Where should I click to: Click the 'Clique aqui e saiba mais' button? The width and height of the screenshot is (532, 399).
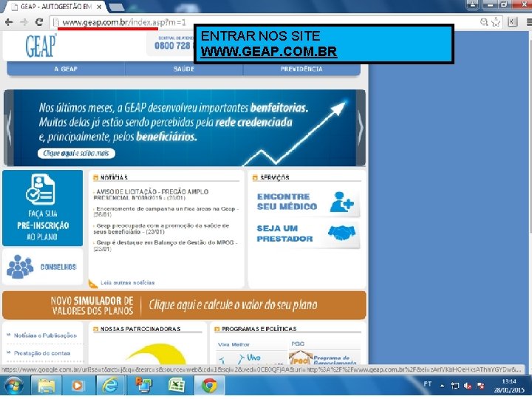coord(76,154)
